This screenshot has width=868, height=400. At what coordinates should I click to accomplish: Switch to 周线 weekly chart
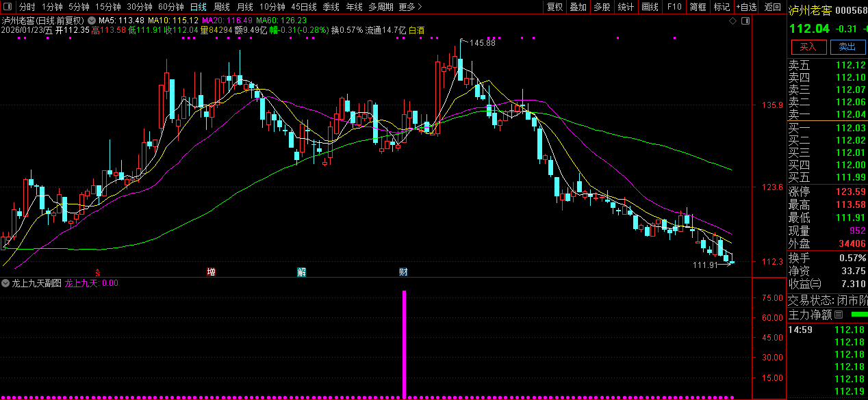click(x=222, y=7)
